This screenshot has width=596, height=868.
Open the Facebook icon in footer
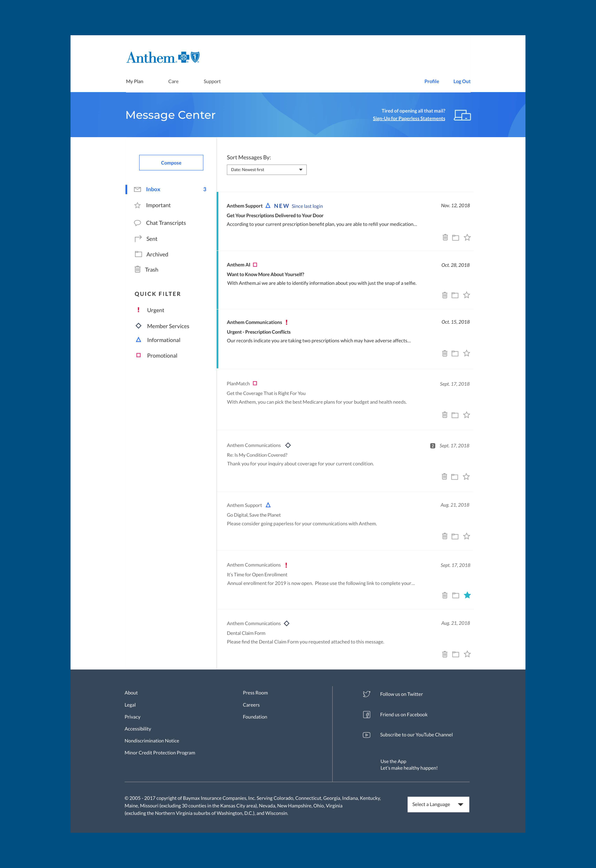[x=366, y=715]
